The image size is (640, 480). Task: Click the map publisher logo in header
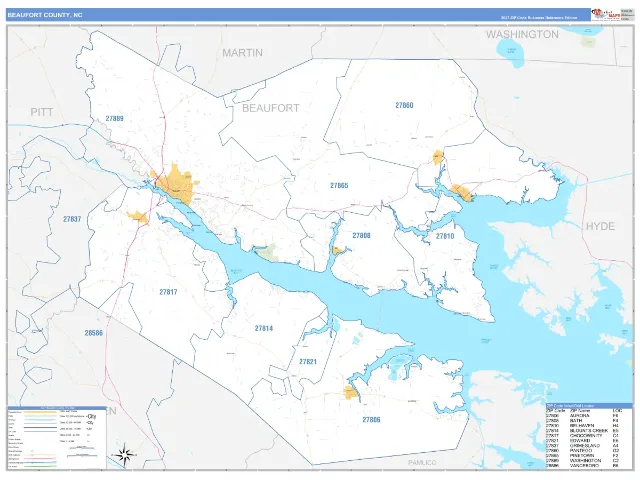click(x=606, y=15)
